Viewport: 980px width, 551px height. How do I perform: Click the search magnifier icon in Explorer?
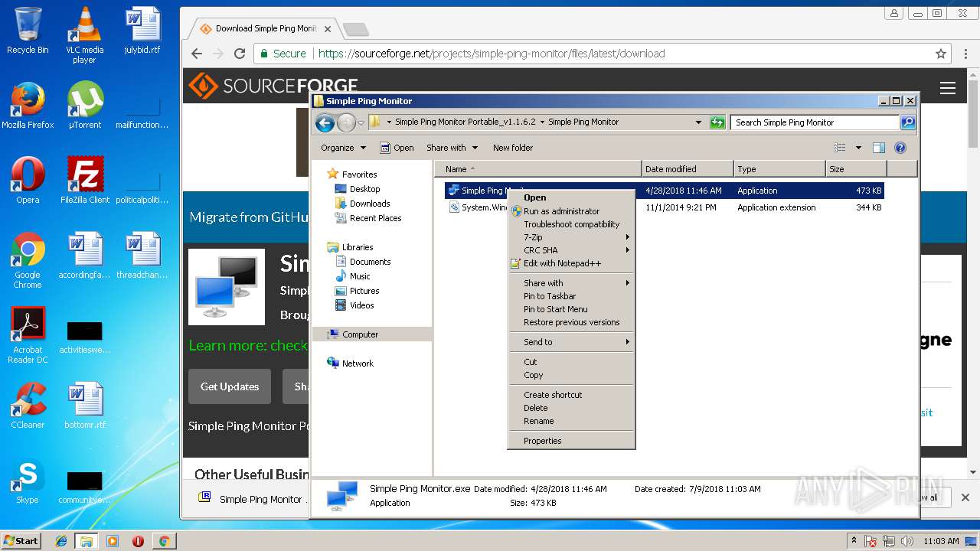click(907, 122)
